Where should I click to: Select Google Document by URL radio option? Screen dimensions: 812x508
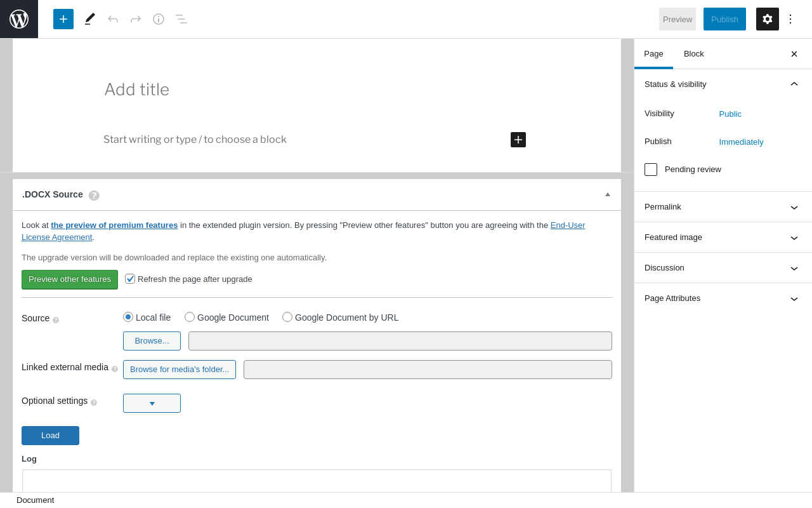coord(287,317)
